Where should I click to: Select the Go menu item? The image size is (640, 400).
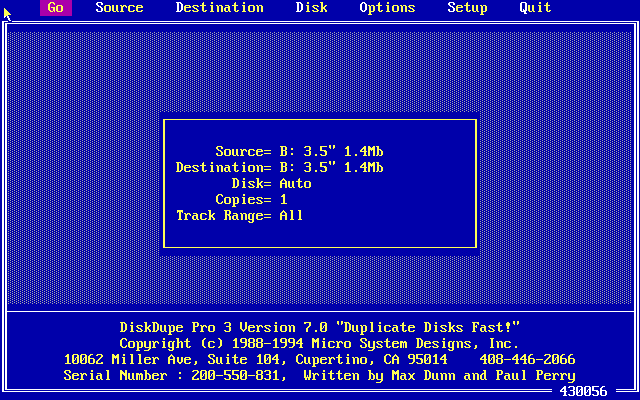coord(56,8)
